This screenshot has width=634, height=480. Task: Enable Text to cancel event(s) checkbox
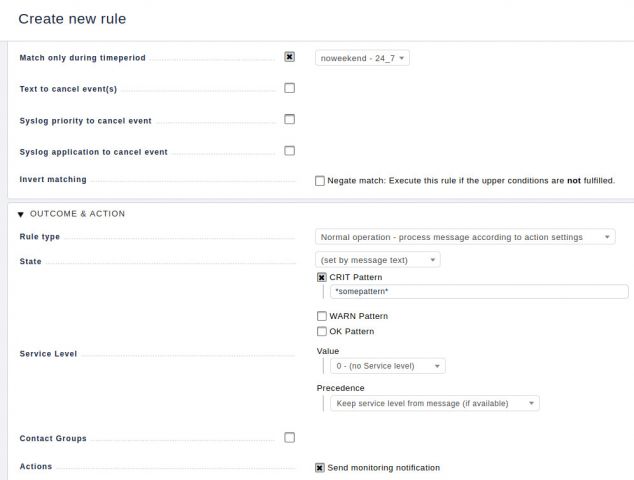click(289, 88)
